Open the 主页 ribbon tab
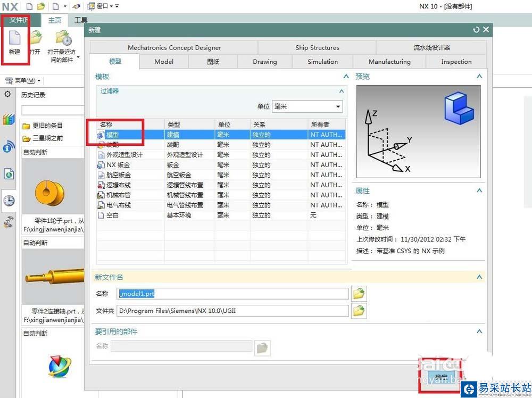 click(55, 20)
